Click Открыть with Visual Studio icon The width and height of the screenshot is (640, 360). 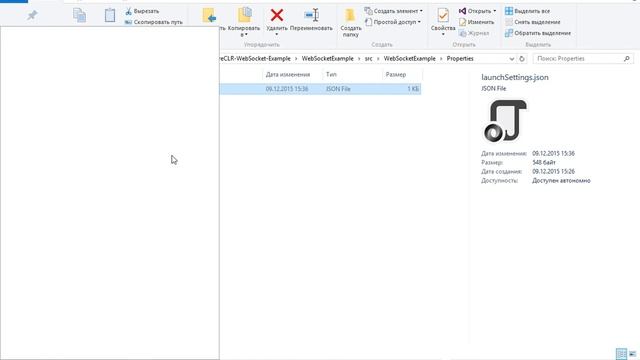(462, 11)
